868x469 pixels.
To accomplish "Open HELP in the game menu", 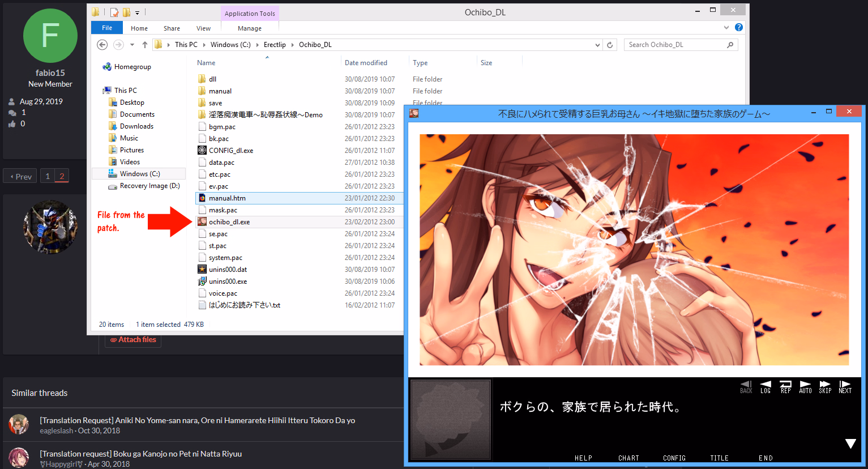I will 583,458.
